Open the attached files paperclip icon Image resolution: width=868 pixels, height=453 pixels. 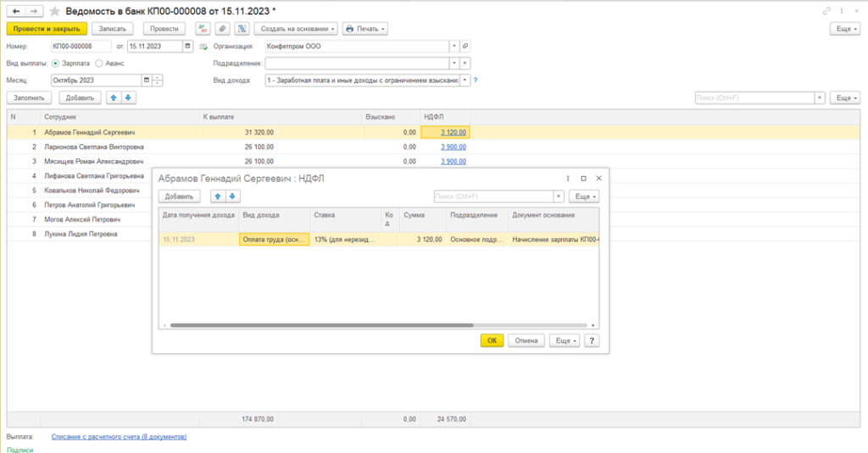(221, 29)
